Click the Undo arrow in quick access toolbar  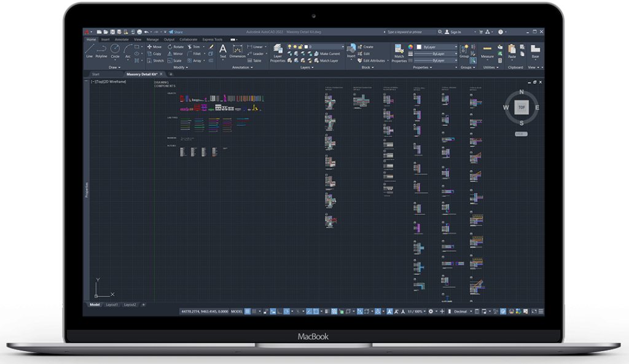(x=146, y=32)
